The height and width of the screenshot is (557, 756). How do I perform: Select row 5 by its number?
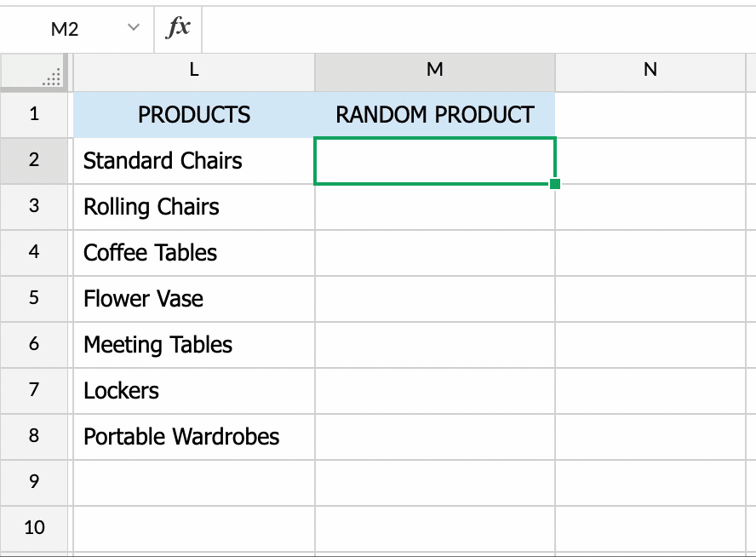coord(34,298)
